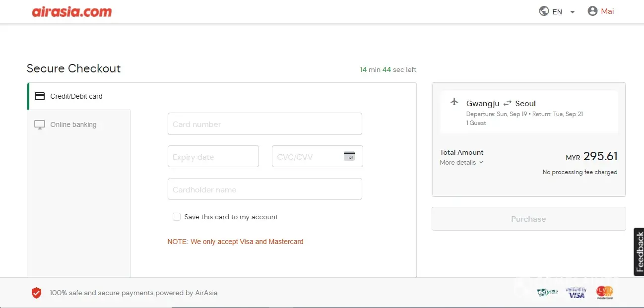This screenshot has height=308, width=644.
Task: Click the Expiry date field
Action: click(213, 157)
